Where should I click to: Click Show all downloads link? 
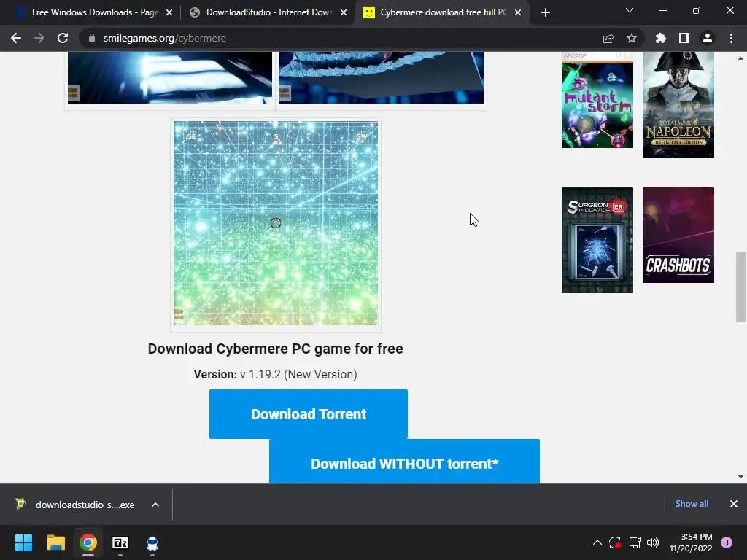(692, 504)
